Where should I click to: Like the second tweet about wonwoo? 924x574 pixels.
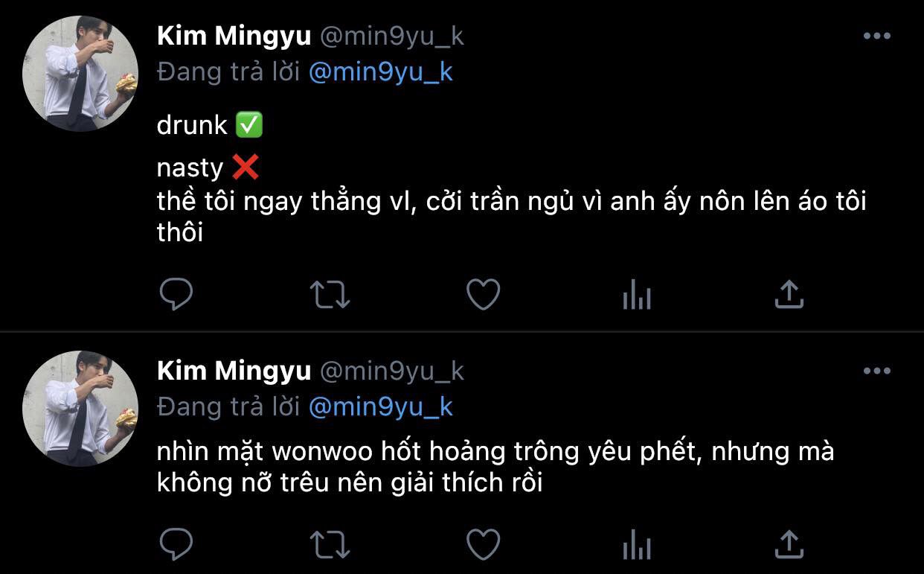[483, 545]
